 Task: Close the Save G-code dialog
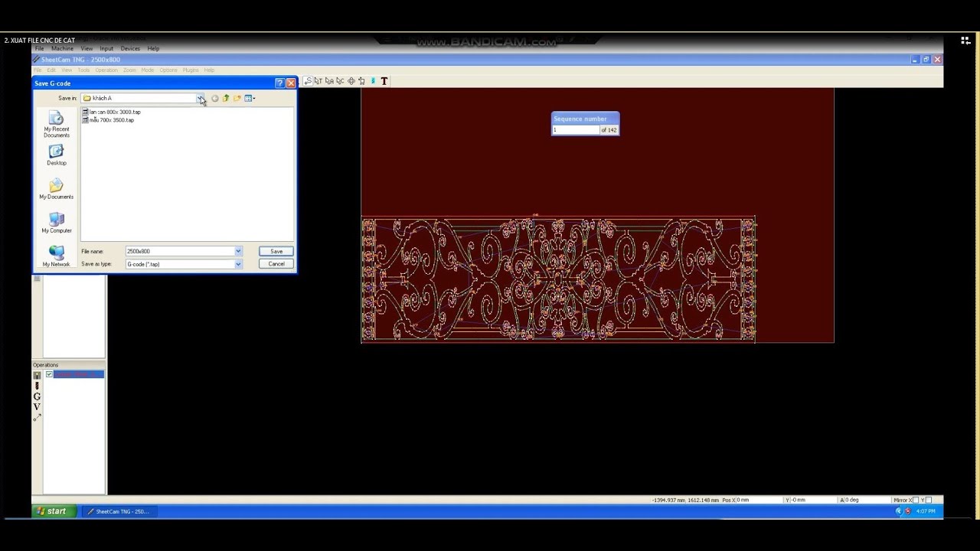pyautogui.click(x=291, y=83)
